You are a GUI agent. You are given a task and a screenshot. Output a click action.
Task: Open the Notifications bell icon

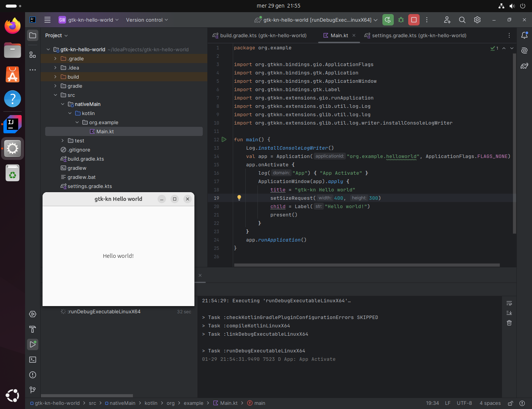click(x=524, y=35)
